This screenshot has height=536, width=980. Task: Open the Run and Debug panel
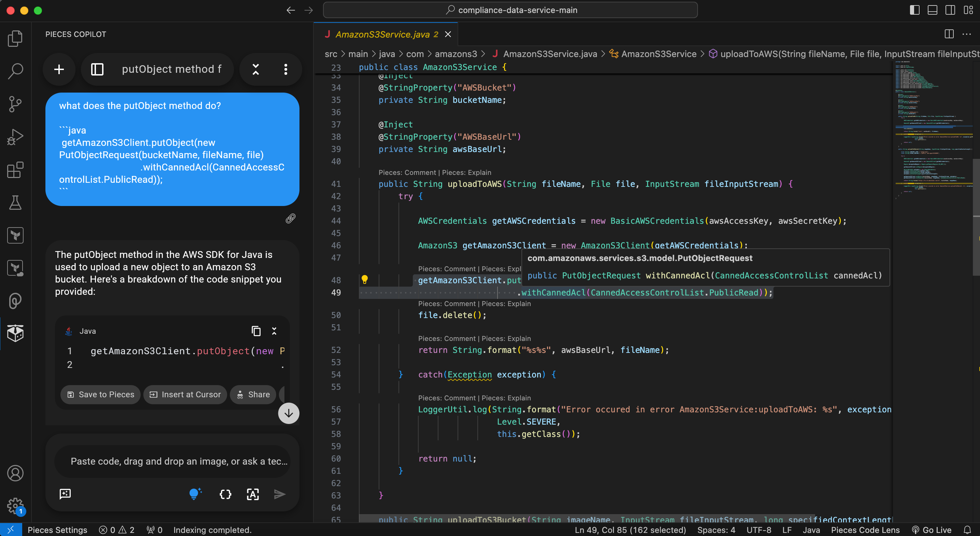click(x=15, y=137)
